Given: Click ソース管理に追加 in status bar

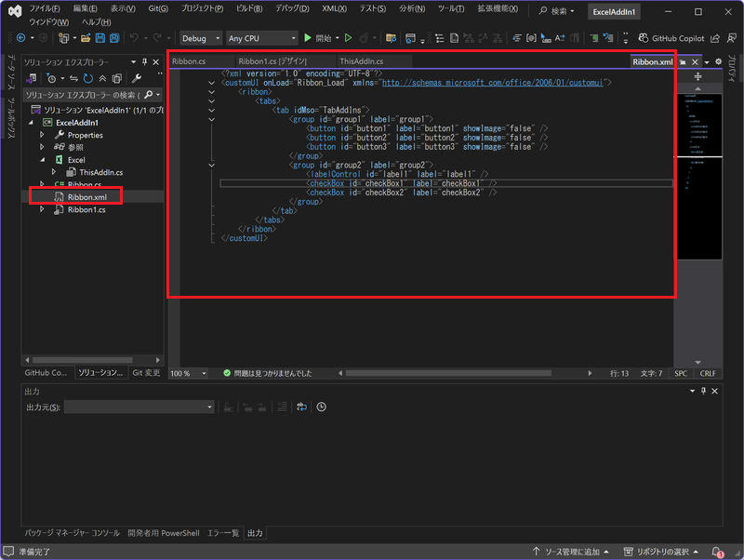Looking at the screenshot, I should pos(570,552).
